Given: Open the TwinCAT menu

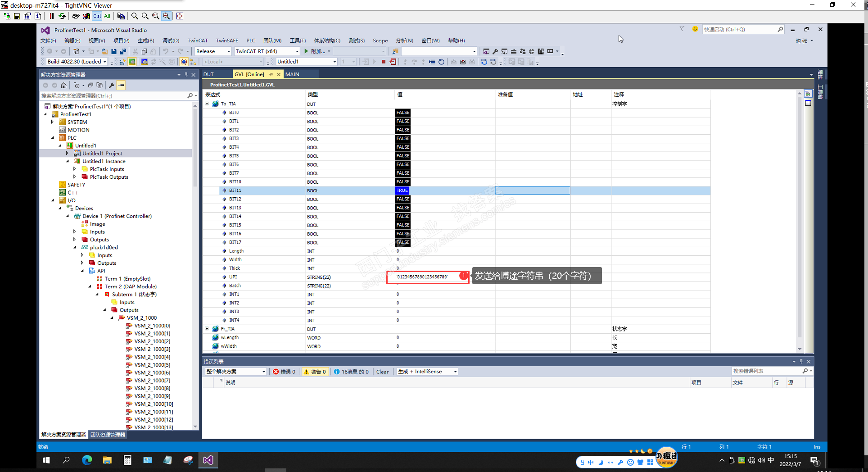Looking at the screenshot, I should tap(198, 41).
